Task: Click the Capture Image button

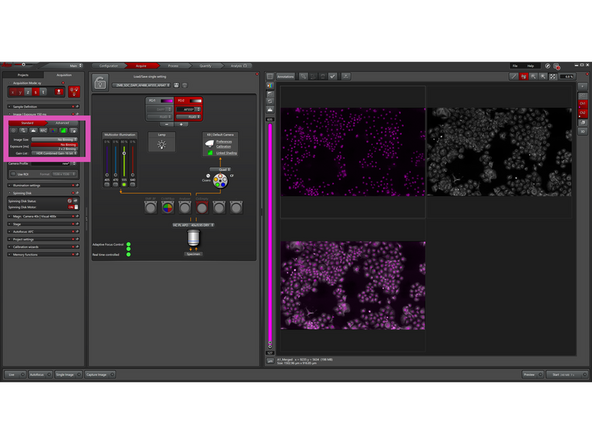Action: pos(100,375)
